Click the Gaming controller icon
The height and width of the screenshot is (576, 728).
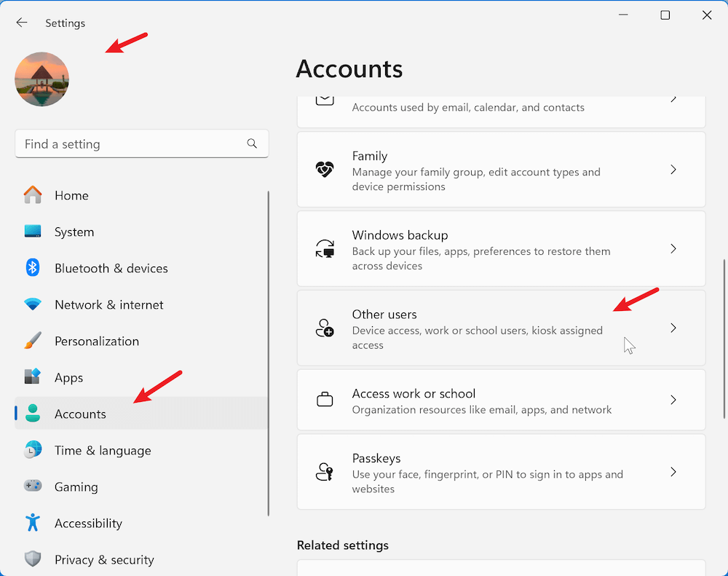click(x=33, y=486)
